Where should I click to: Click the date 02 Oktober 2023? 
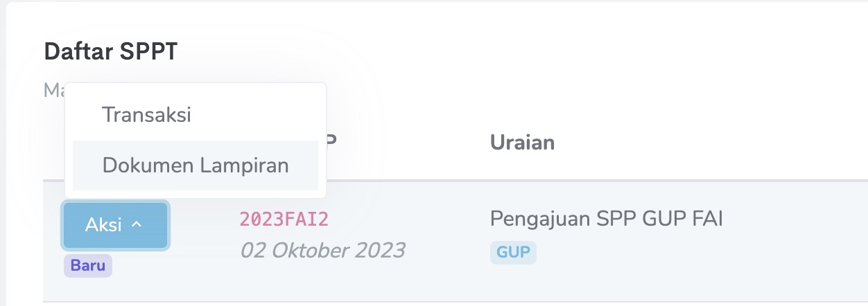[322, 250]
